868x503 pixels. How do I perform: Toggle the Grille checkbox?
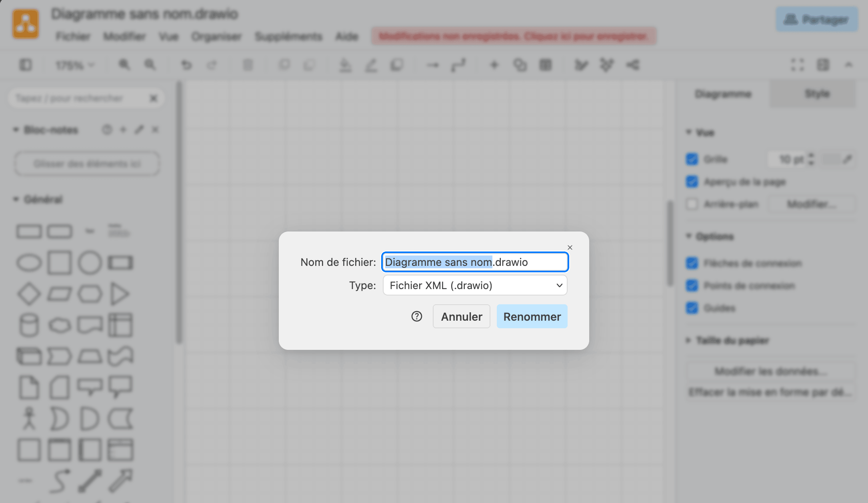692,159
